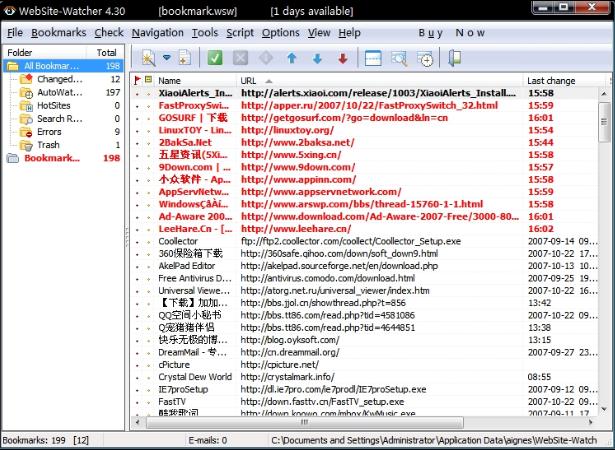
Task: Click the blue up arrow toolbar icon
Action: (x=292, y=58)
